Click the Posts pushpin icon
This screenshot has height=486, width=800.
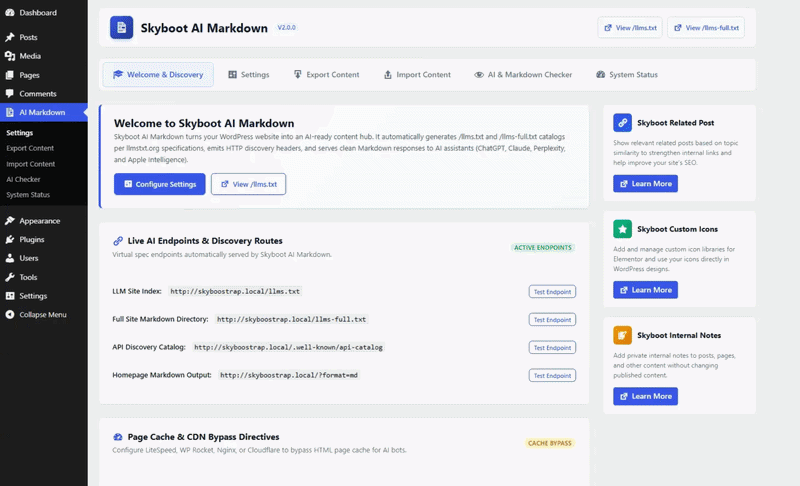[x=10, y=37]
